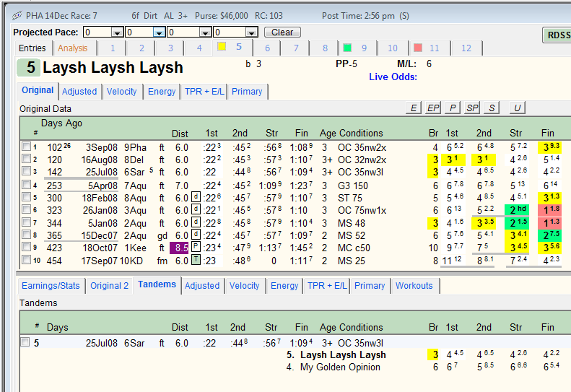This screenshot has height=392, width=571.
Task: Click the 'd' marker in the 15Dec07 row
Action: pos(196,235)
